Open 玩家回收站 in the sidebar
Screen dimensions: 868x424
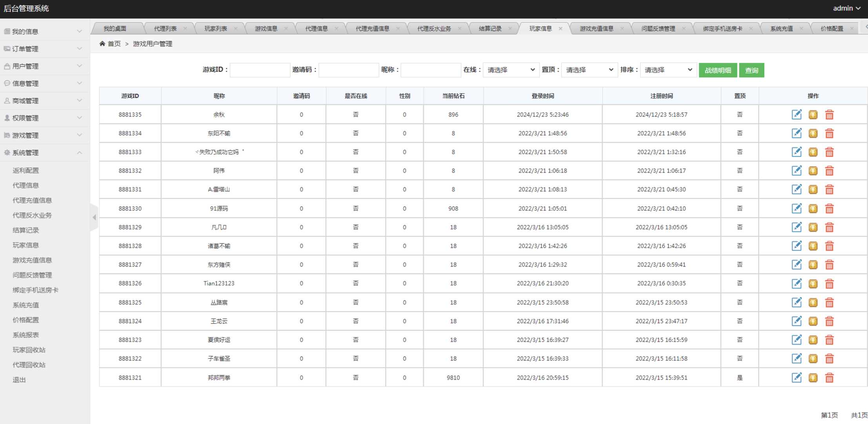click(29, 350)
